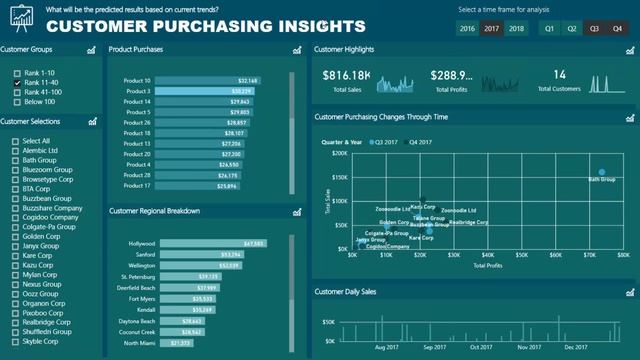Click the presentation chart logo icon
The image size is (640, 360).
click(22, 18)
